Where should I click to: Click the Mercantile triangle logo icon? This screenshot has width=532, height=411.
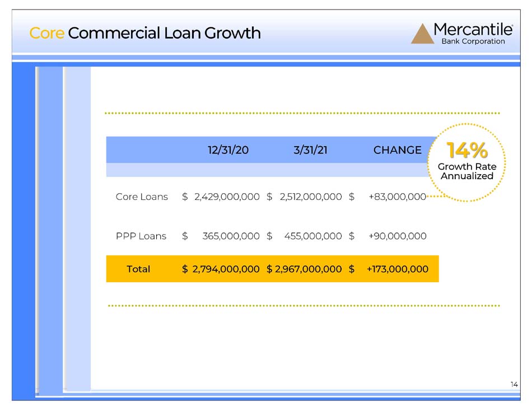tap(422, 34)
